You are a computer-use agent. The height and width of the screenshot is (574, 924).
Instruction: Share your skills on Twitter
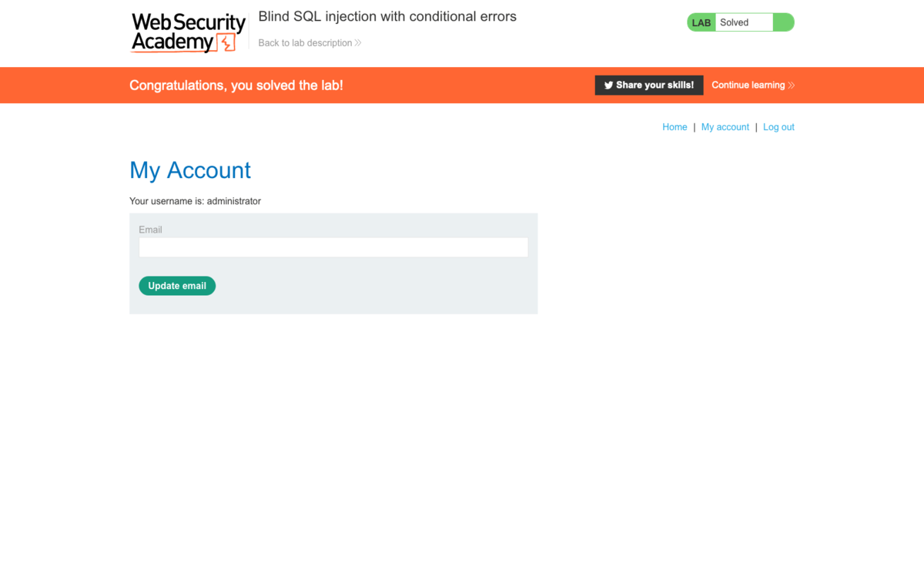coord(649,86)
